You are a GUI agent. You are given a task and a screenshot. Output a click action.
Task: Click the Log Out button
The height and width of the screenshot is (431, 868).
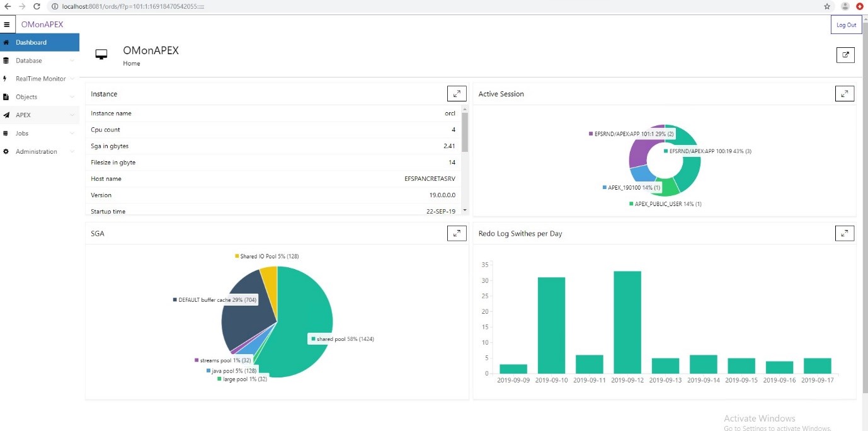pos(846,25)
